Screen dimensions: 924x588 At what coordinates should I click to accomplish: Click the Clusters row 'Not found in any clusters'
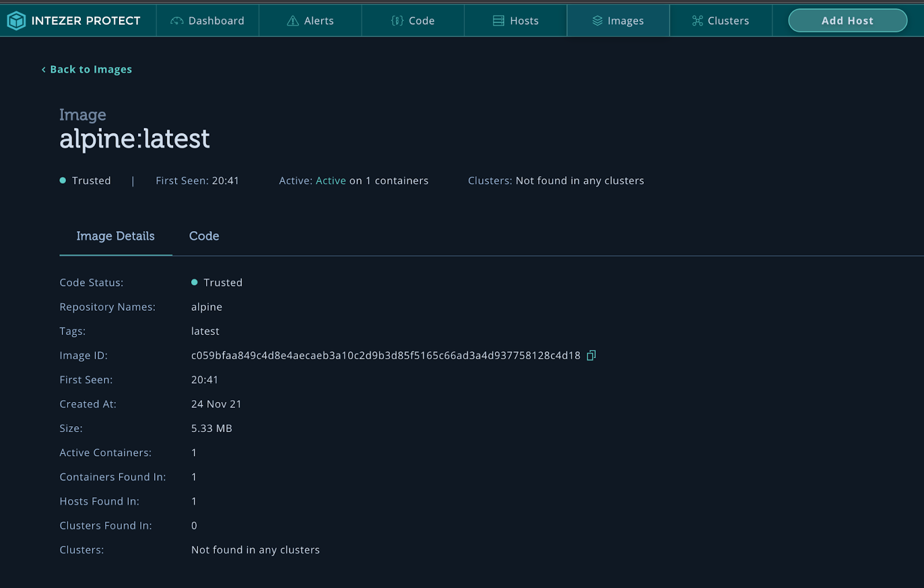(255, 550)
